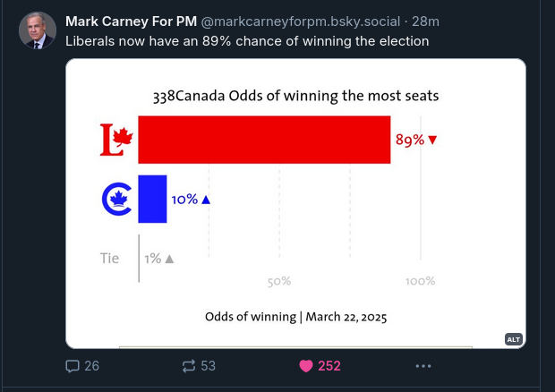Click the blue 10% Conservative bar
Viewport: 555px width, 392px height.
[152, 199]
